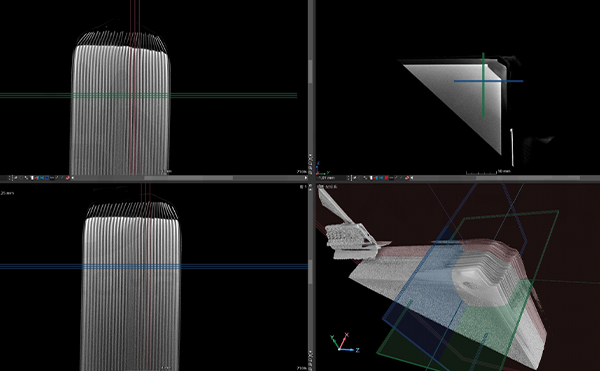This screenshot has width=600, height=371.
Task: Click the red square icon in top-right view toolbar
Action: (386, 178)
